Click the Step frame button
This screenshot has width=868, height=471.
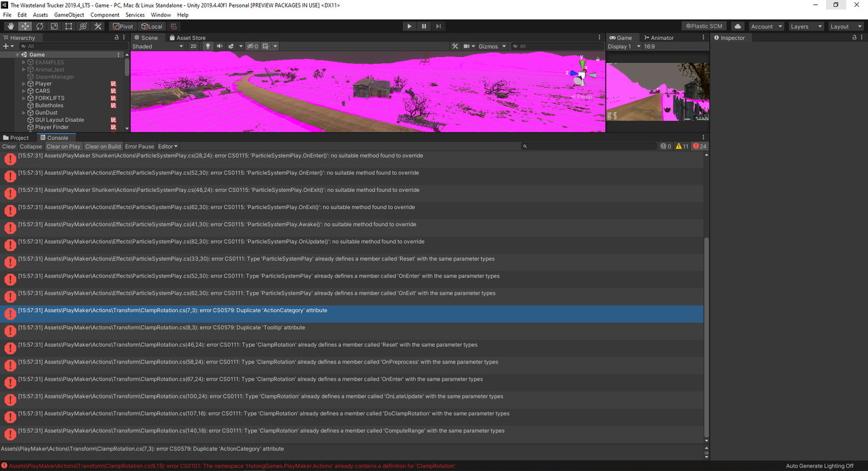[x=439, y=26]
